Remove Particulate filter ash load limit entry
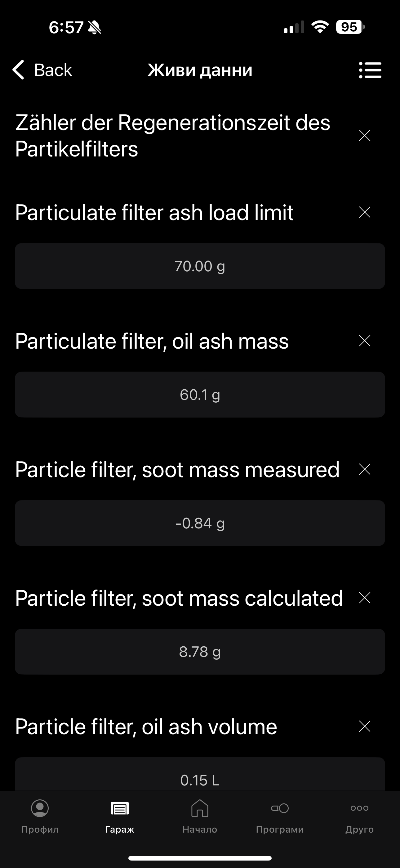Viewport: 400px width, 868px height. tap(364, 212)
